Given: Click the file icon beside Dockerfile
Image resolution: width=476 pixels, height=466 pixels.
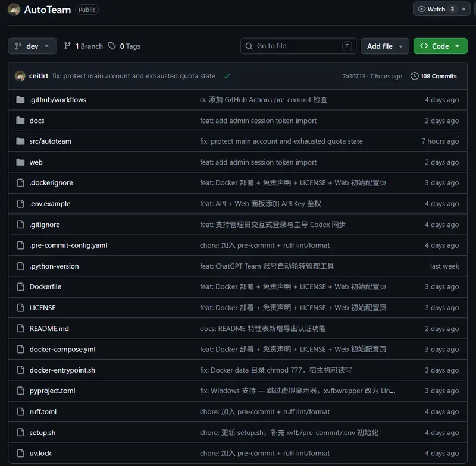Looking at the screenshot, I should tap(21, 287).
